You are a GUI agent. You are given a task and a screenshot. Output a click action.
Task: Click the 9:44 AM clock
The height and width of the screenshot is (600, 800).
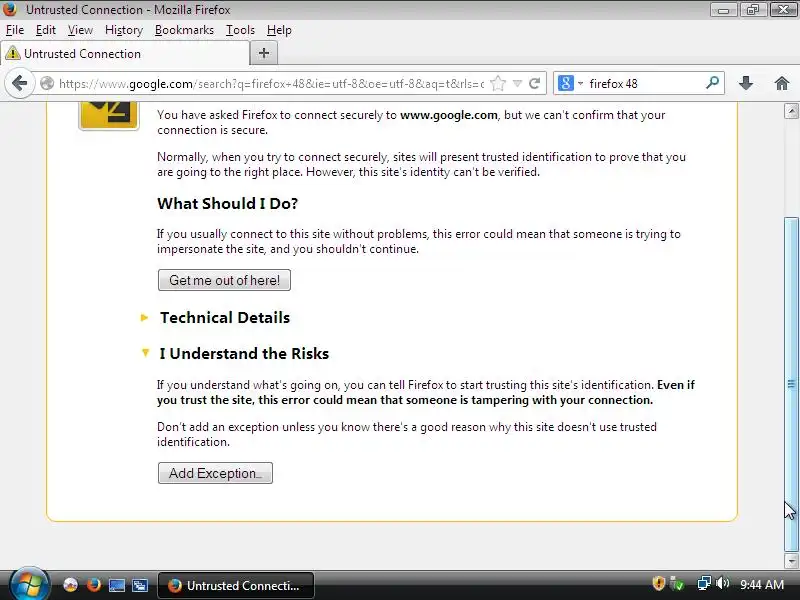(x=762, y=584)
